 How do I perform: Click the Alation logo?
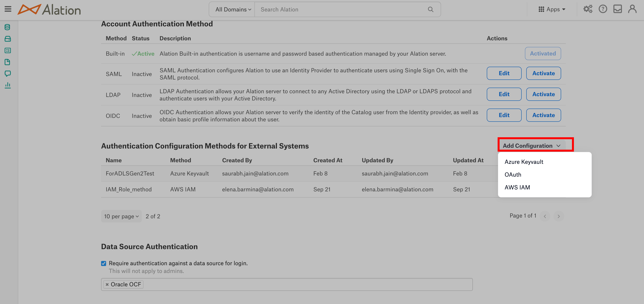[49, 9]
